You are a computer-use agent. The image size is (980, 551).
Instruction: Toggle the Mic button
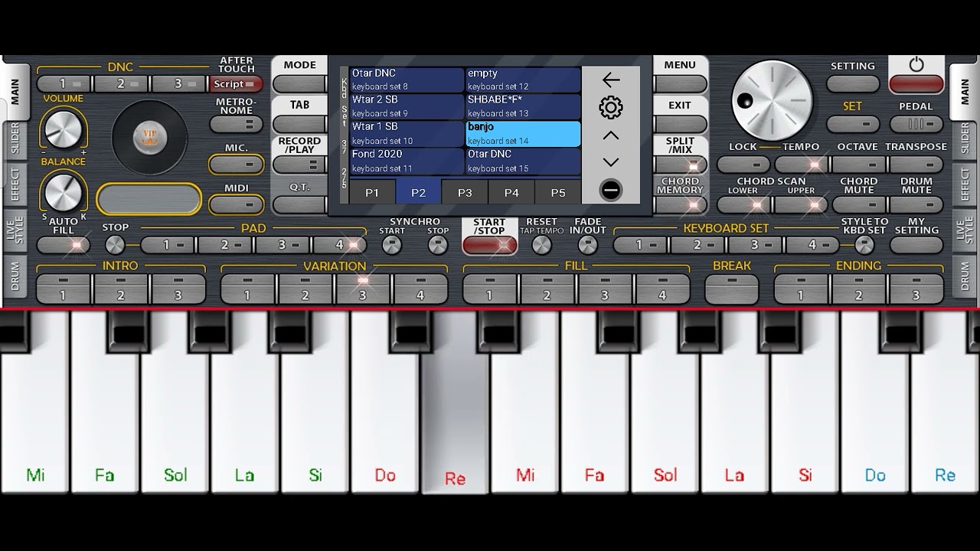(x=236, y=165)
